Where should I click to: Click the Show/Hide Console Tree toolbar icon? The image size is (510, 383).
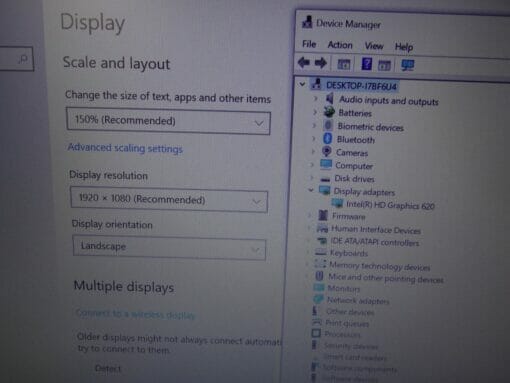click(x=344, y=64)
